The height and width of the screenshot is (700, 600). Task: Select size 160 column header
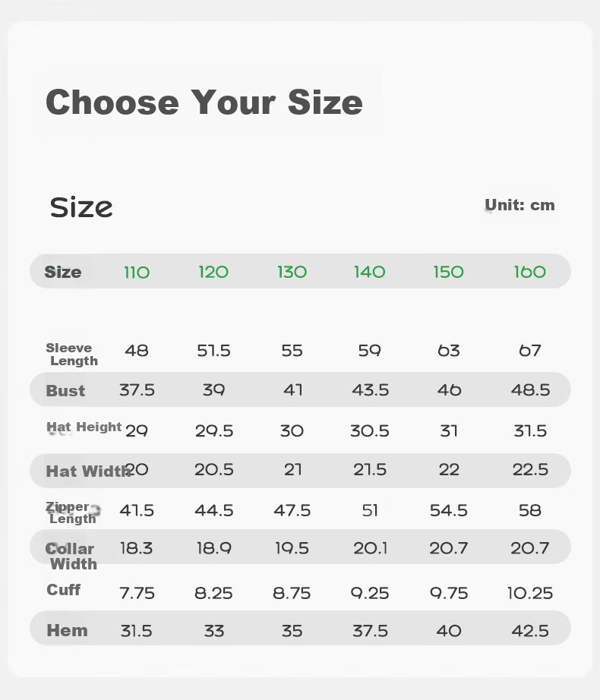tap(530, 272)
